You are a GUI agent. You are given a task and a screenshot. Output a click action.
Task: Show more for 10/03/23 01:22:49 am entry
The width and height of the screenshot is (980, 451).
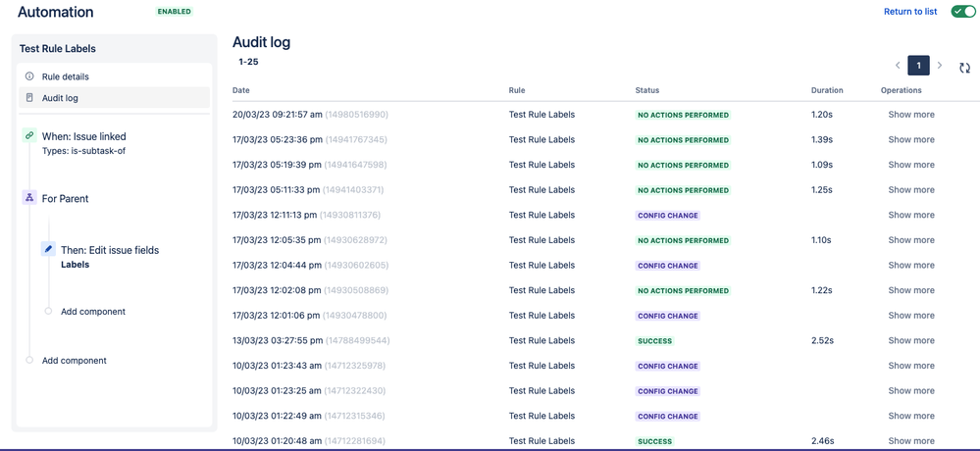coord(911,416)
